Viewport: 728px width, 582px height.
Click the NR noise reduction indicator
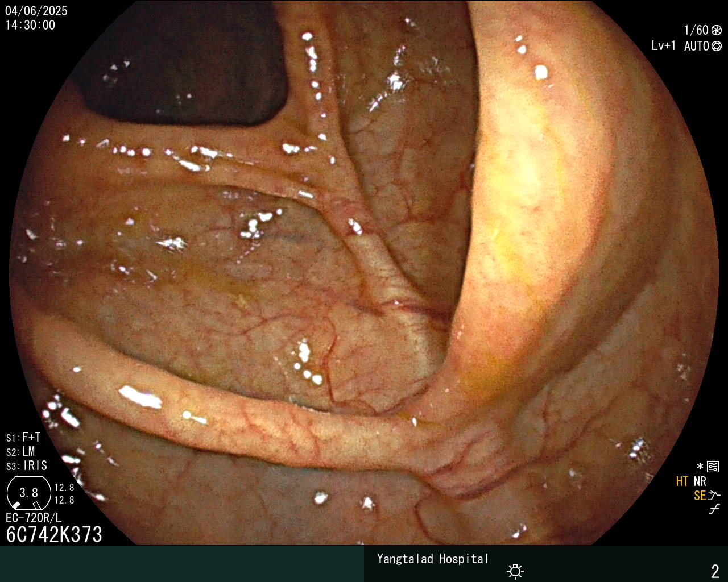(x=700, y=481)
